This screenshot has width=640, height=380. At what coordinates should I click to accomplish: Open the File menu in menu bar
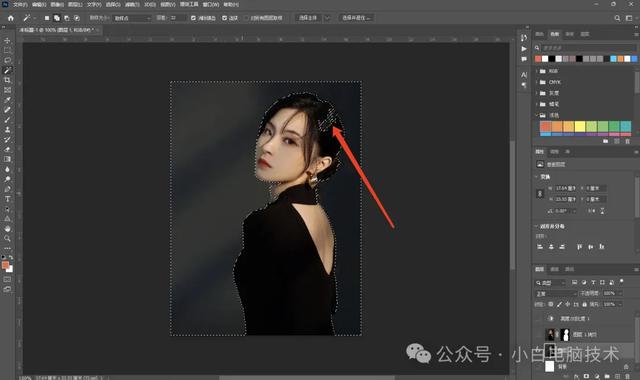pyautogui.click(x=20, y=4)
